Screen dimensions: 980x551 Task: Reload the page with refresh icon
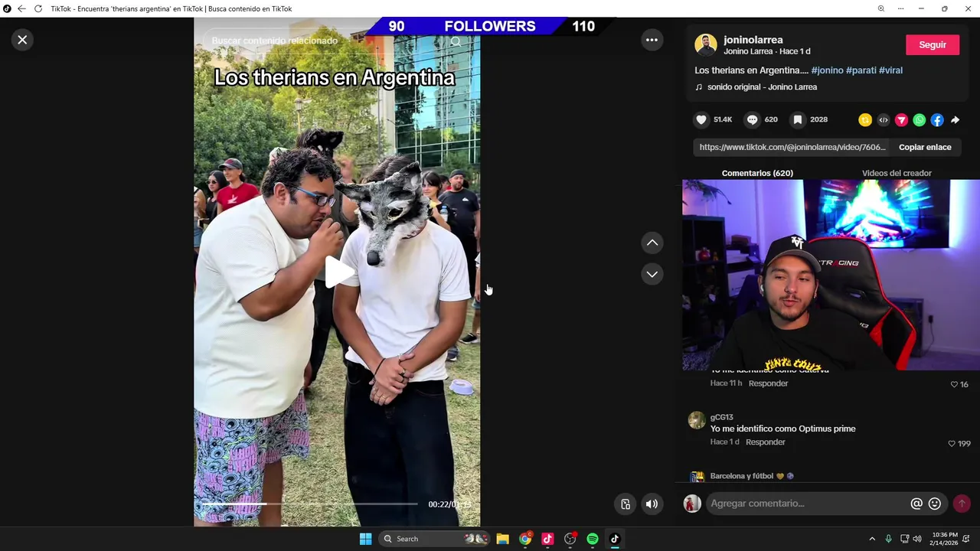tap(38, 8)
